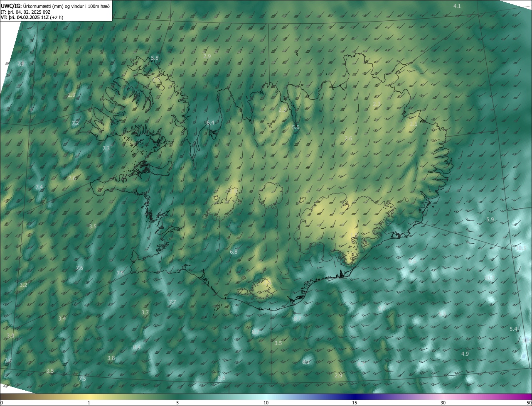Pick the navy-blue band of the color scale
Screen dimensions: 532x406
[x=355, y=396]
